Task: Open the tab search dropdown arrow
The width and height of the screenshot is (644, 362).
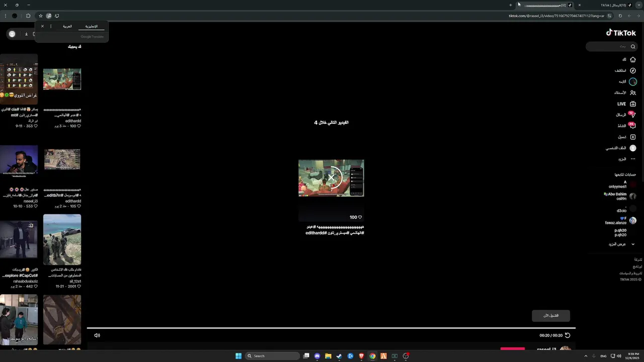Action: [638, 5]
